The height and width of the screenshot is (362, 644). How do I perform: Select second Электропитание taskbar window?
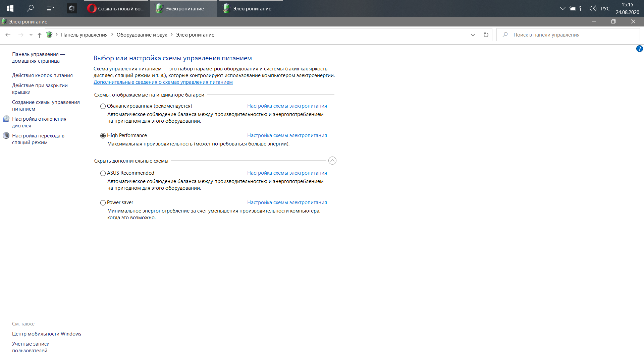(x=251, y=8)
